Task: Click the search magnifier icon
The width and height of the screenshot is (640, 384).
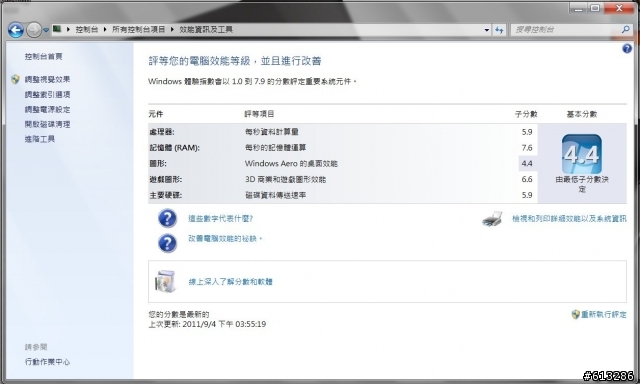Action: pos(626,29)
